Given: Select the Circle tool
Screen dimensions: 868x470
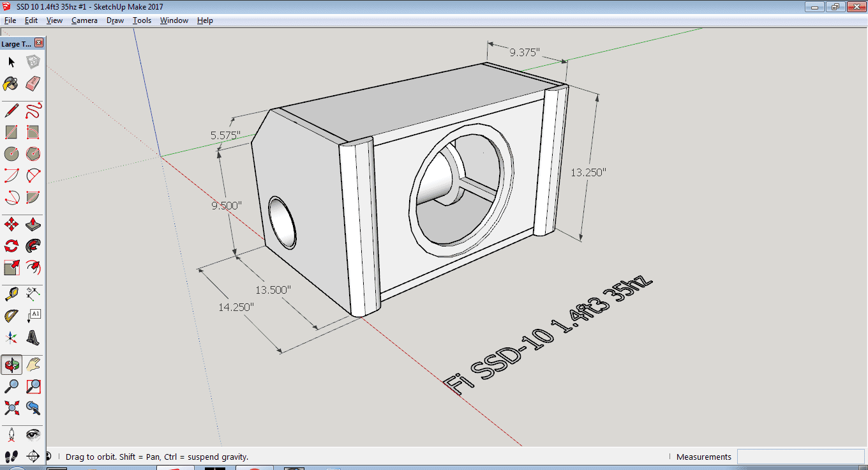Looking at the screenshot, I should coord(11,154).
